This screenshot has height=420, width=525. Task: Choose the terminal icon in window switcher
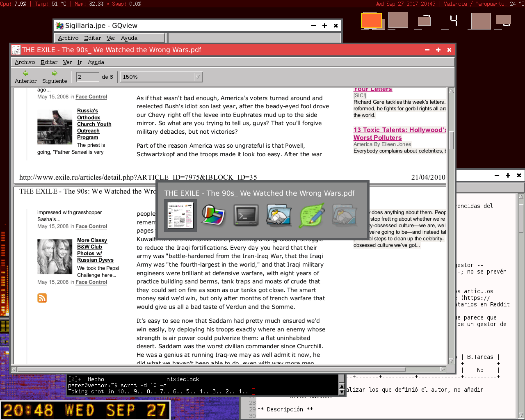(x=246, y=215)
